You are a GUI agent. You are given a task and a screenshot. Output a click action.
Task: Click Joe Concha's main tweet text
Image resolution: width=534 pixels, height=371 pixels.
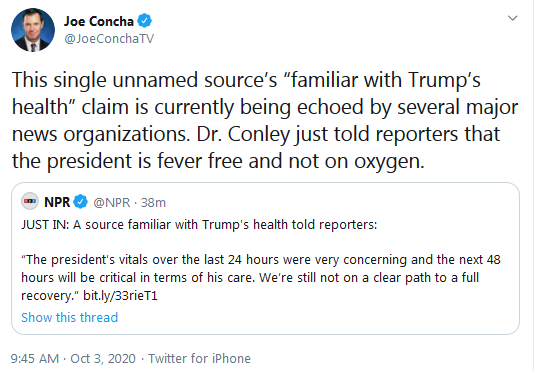(265, 120)
